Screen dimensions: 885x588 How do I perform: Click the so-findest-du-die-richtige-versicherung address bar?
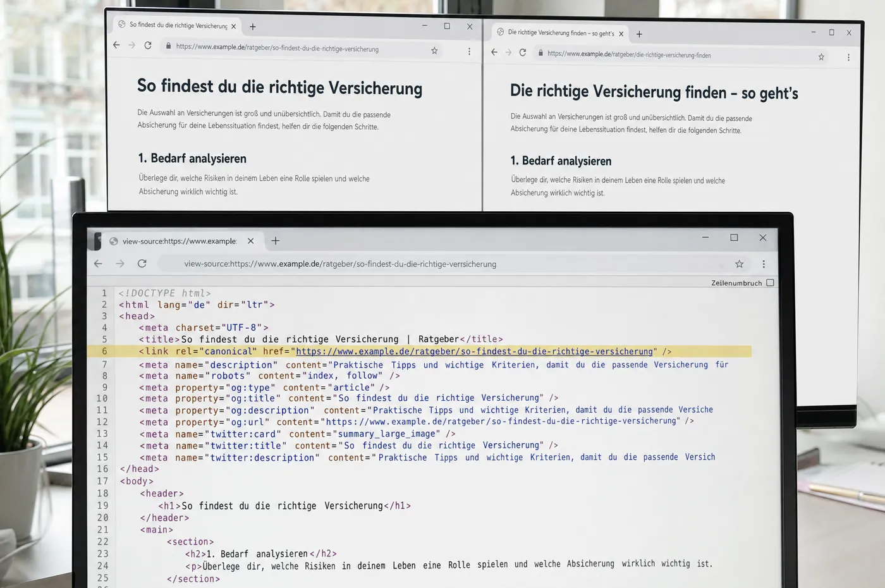click(302, 48)
